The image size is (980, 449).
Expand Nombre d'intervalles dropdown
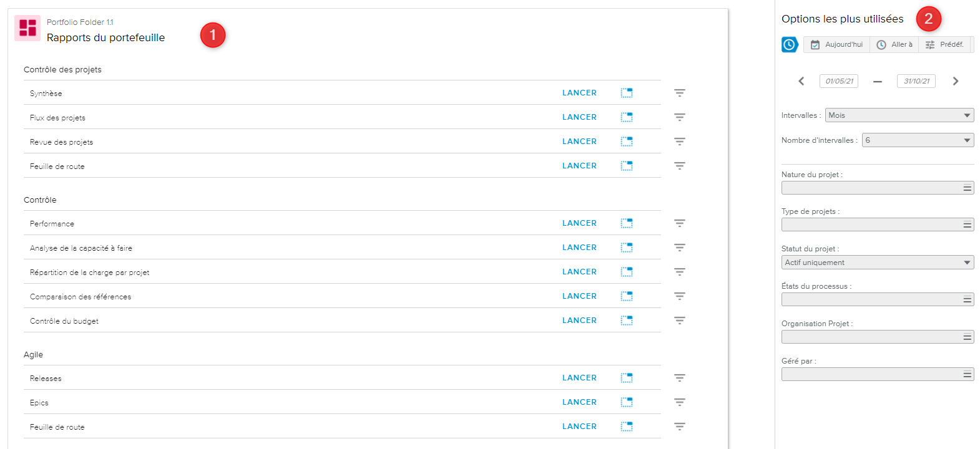point(918,140)
